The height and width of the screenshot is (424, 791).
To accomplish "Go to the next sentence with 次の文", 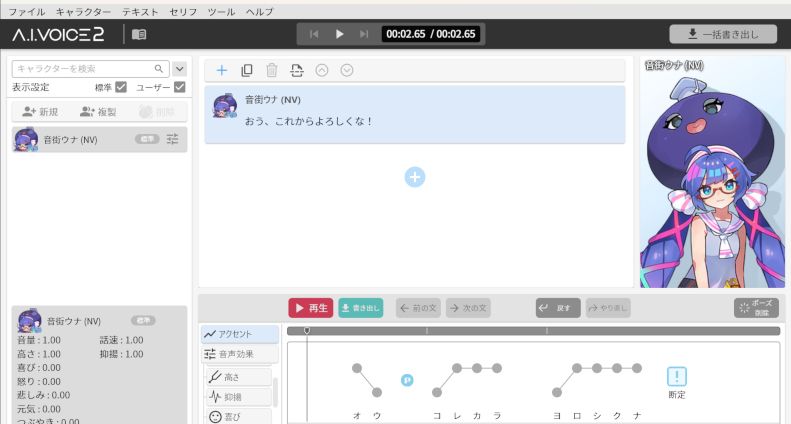I will pyautogui.click(x=468, y=308).
